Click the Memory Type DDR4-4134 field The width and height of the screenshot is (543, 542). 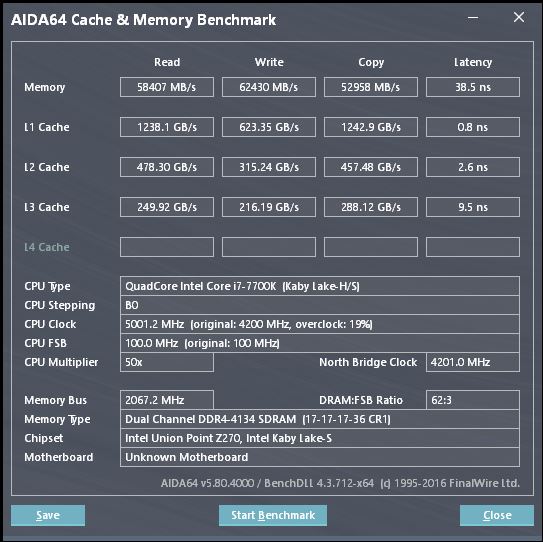tap(320, 419)
